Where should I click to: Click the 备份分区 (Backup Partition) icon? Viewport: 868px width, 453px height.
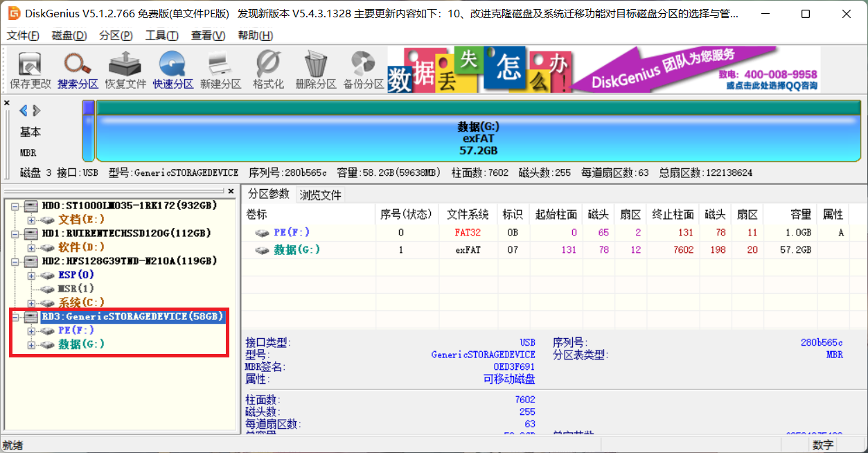[x=363, y=71]
